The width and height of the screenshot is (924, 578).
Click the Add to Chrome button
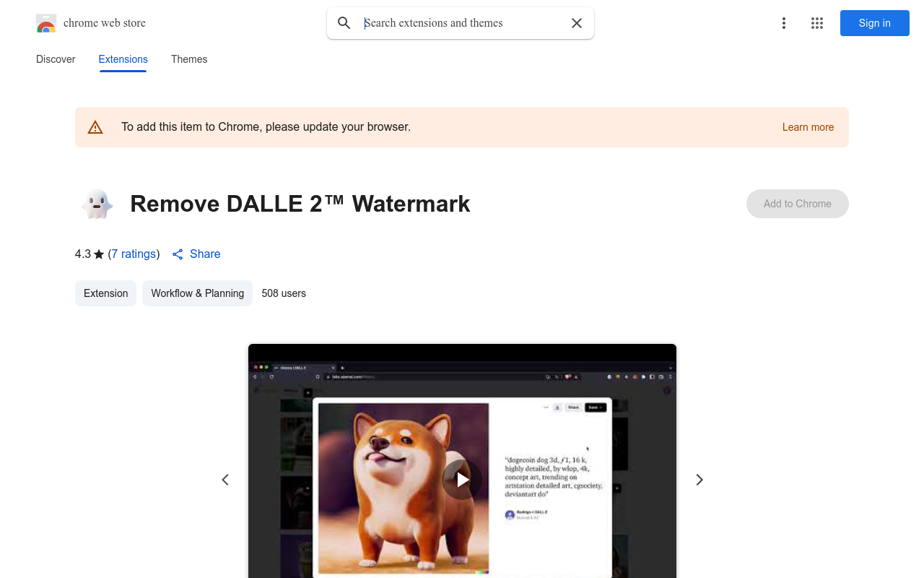798,204
